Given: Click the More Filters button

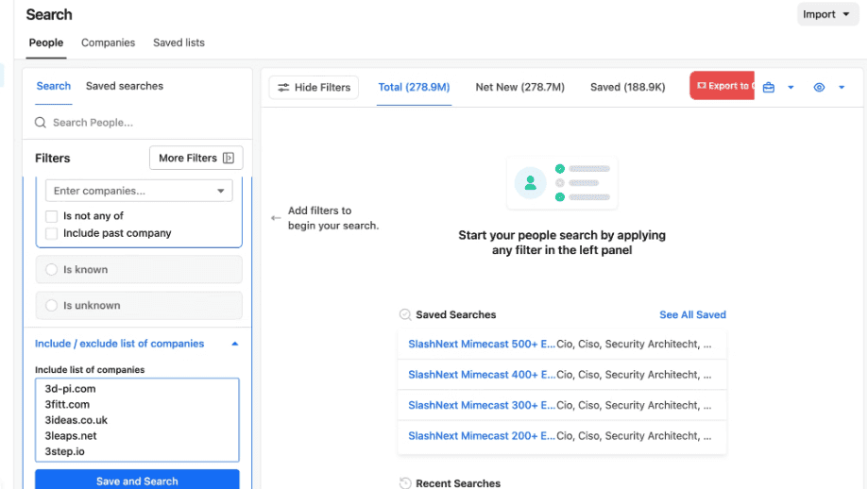Looking at the screenshot, I should (x=196, y=159).
